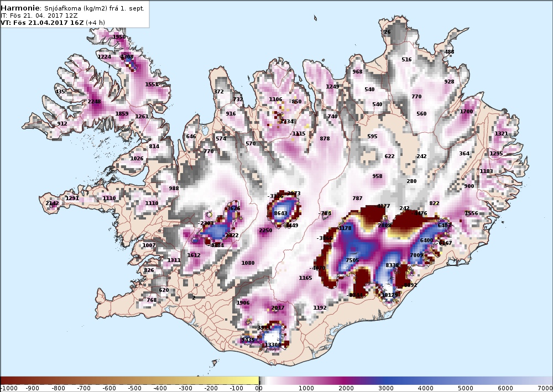This screenshot has width=553, height=392.
Task: Select the 916 map value
Action: coord(231,114)
